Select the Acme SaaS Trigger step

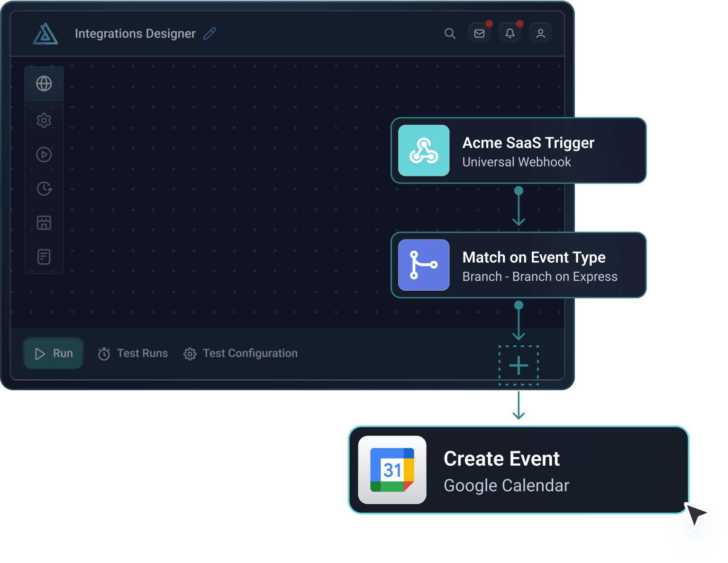coord(519,150)
